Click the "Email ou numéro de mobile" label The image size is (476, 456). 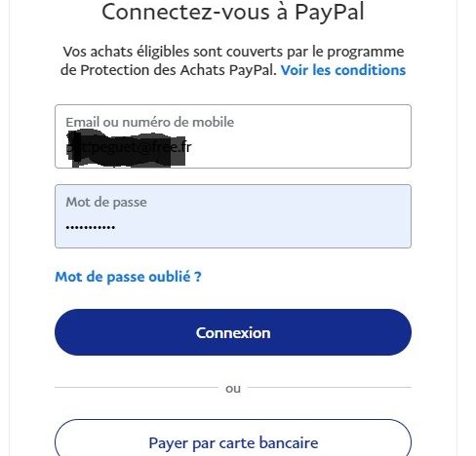click(149, 123)
